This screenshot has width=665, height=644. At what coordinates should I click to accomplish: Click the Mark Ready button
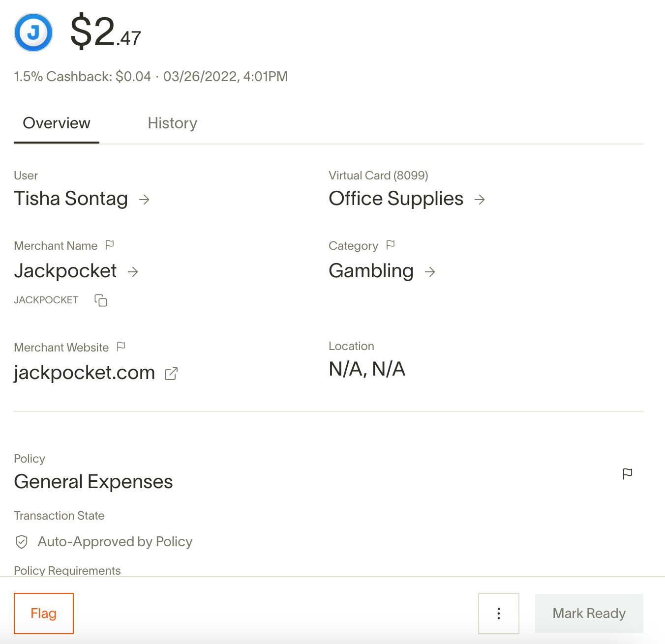589,614
